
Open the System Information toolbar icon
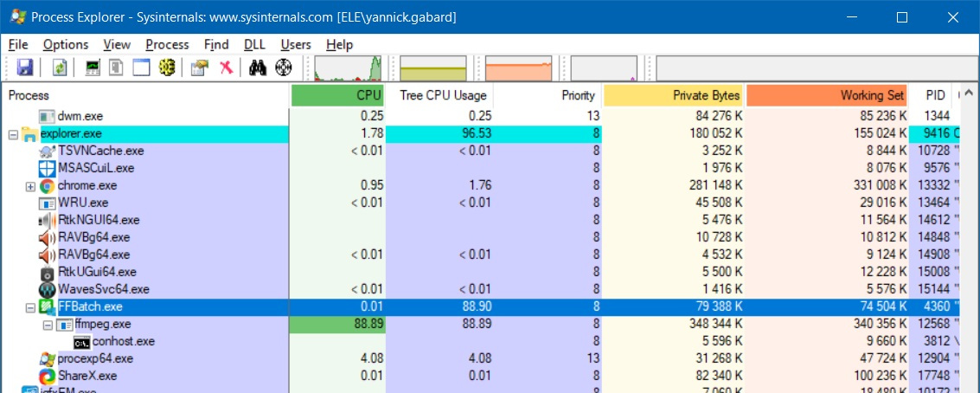93,68
